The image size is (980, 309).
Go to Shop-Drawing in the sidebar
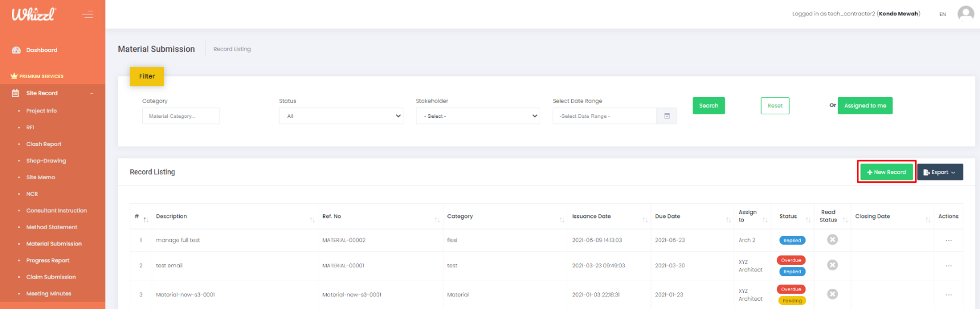point(46,161)
